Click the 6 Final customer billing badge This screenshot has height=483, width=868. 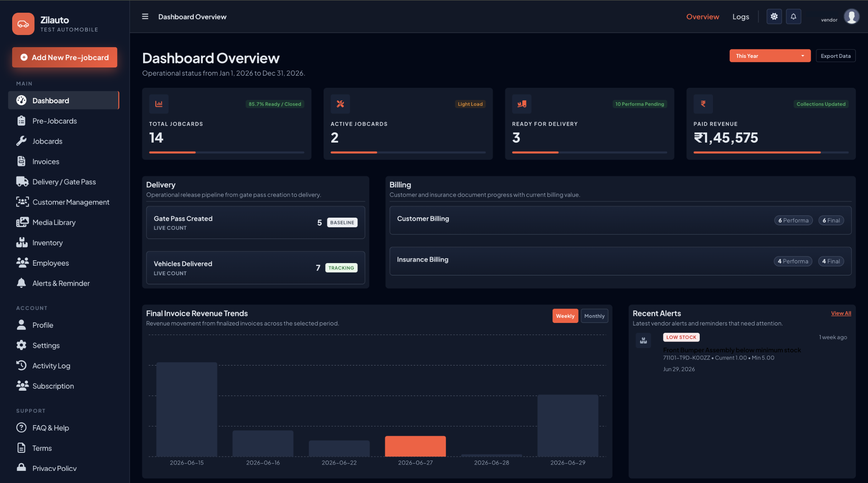[x=831, y=220]
